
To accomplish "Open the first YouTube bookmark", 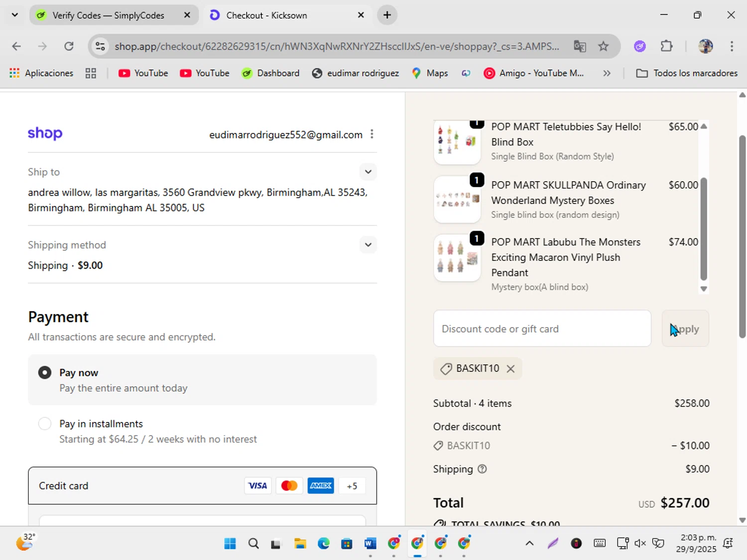I will [143, 73].
